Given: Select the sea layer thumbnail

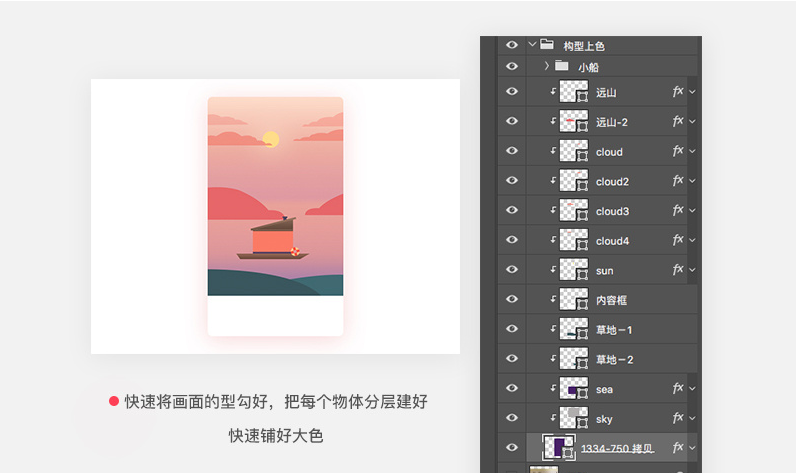Looking at the screenshot, I should (574, 388).
